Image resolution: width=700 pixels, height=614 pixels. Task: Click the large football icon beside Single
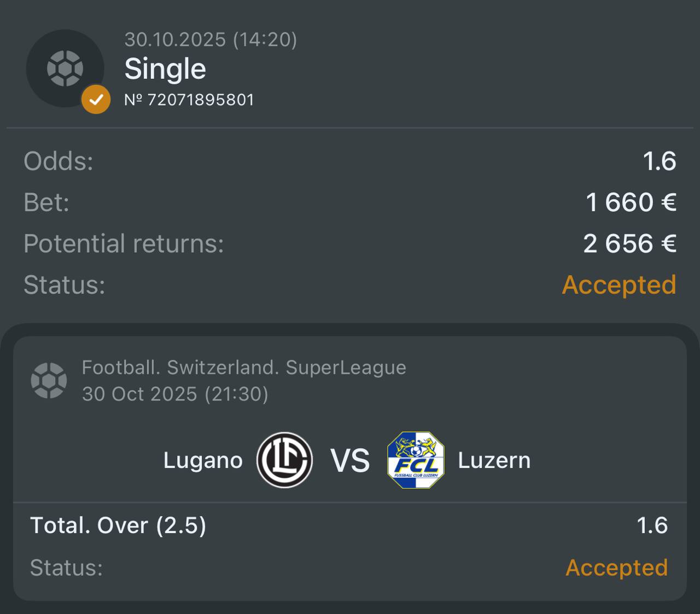[65, 68]
